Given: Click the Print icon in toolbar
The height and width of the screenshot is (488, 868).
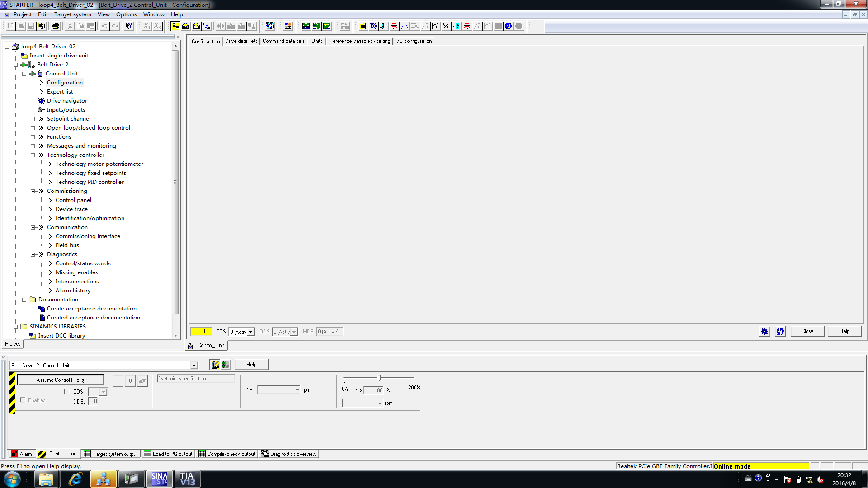Looking at the screenshot, I should point(56,26).
